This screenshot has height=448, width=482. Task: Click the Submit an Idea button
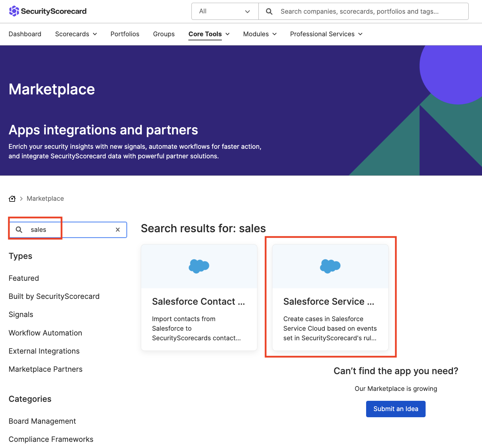click(x=396, y=409)
